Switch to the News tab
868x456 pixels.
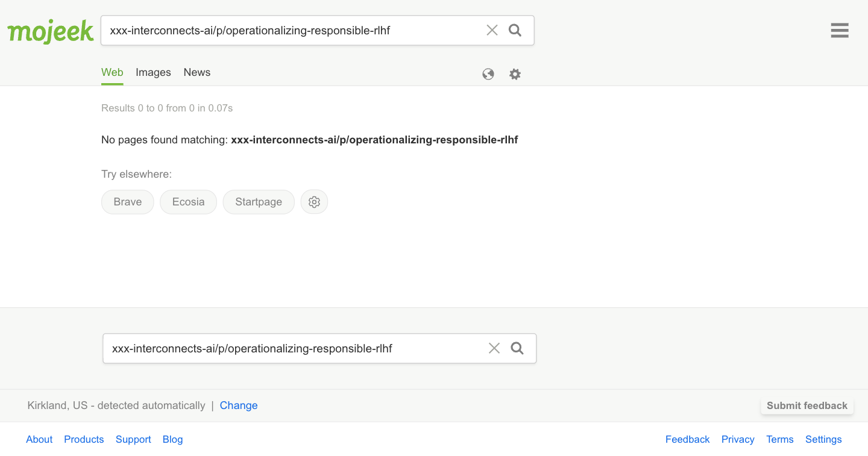coord(197,72)
